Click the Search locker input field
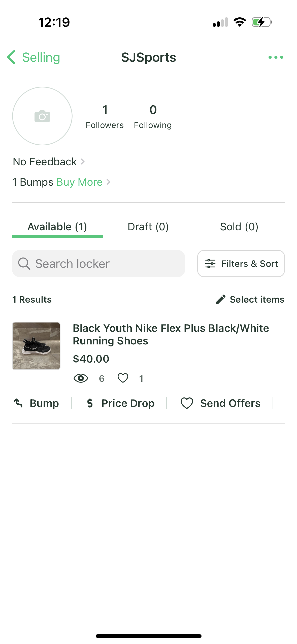 [x=106, y=264]
